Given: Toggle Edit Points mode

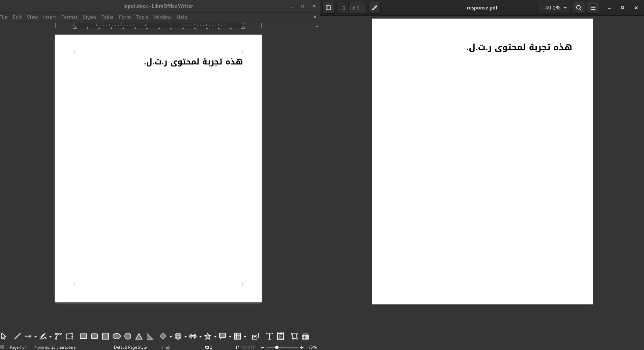Looking at the screenshot, I should pyautogui.click(x=294, y=336).
